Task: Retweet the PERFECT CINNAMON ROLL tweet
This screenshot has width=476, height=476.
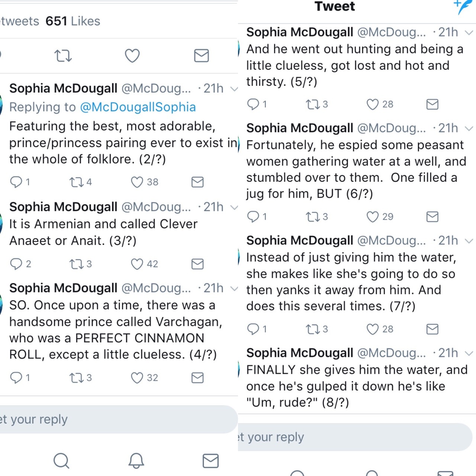Action: click(76, 378)
